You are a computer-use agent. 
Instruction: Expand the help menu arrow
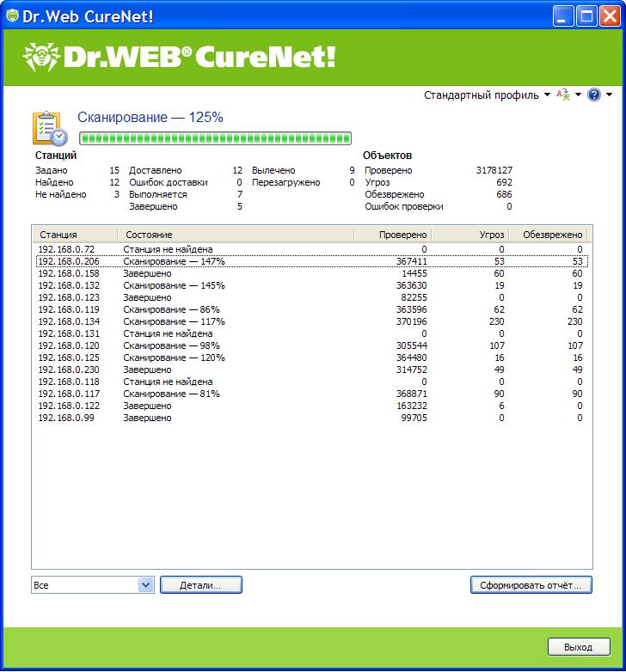coord(610,95)
